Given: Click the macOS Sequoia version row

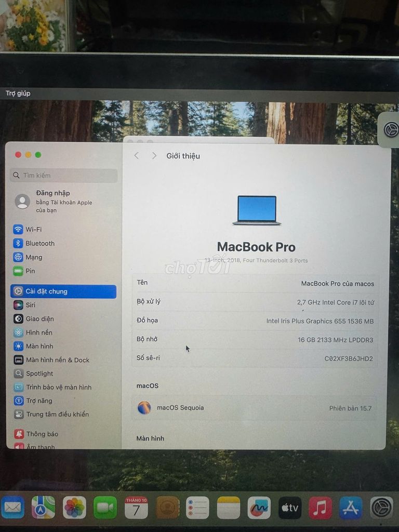Looking at the screenshot, I should click(x=255, y=408).
